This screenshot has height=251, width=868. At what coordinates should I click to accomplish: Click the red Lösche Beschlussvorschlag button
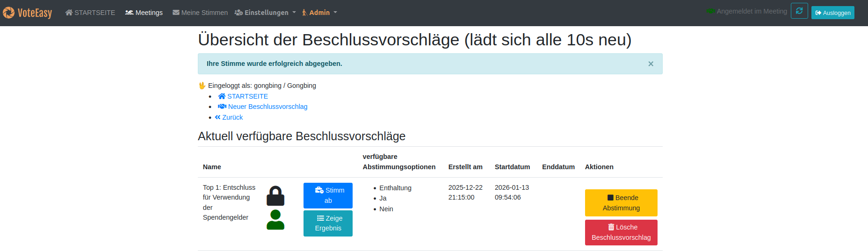(621, 232)
